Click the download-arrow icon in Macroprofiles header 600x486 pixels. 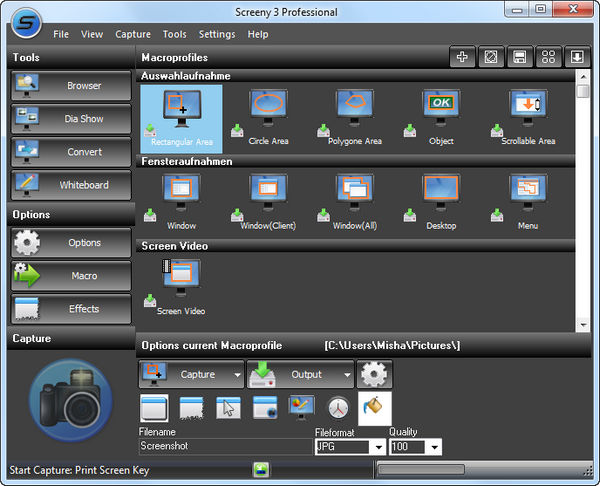click(x=577, y=57)
